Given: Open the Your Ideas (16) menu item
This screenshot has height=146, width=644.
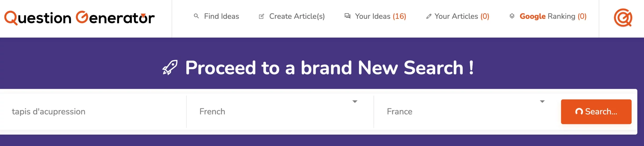Looking at the screenshot, I should (380, 16).
